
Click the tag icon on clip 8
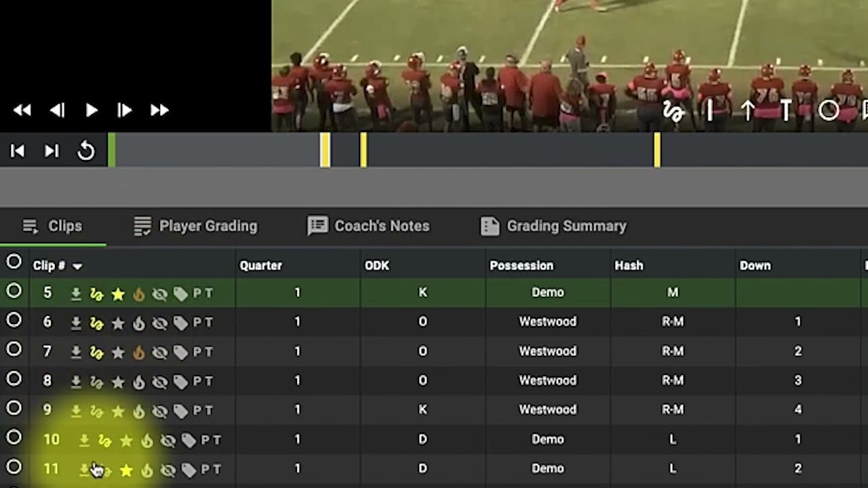tap(180, 382)
